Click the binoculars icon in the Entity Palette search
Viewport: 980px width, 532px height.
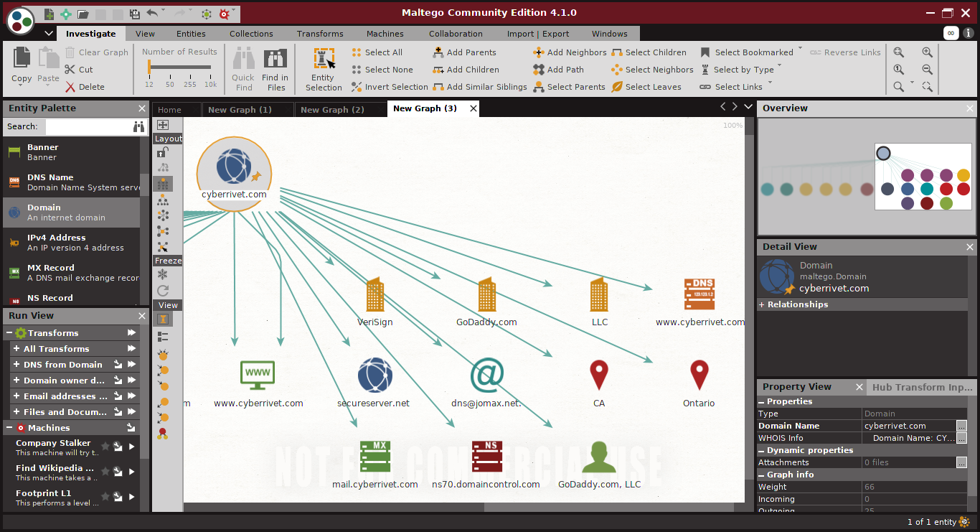pyautogui.click(x=138, y=126)
